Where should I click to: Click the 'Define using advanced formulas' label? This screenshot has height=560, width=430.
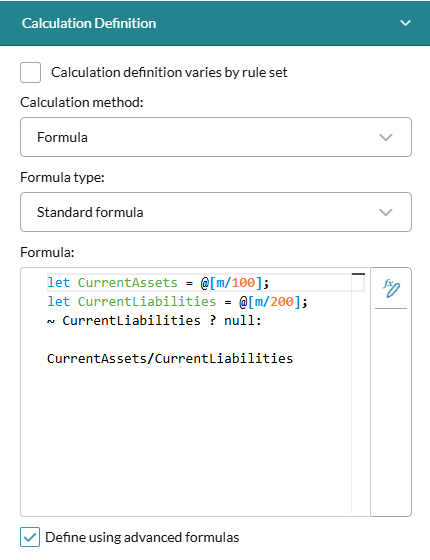click(142, 537)
